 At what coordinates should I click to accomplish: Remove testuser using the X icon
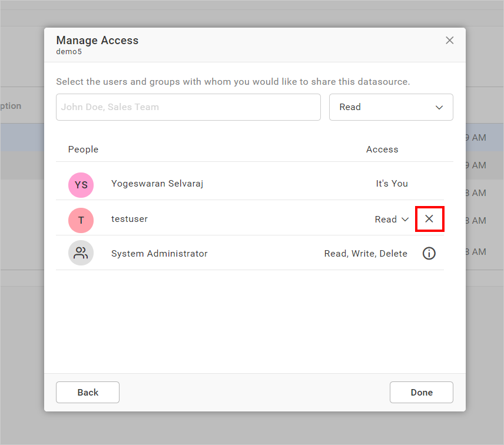[429, 218]
